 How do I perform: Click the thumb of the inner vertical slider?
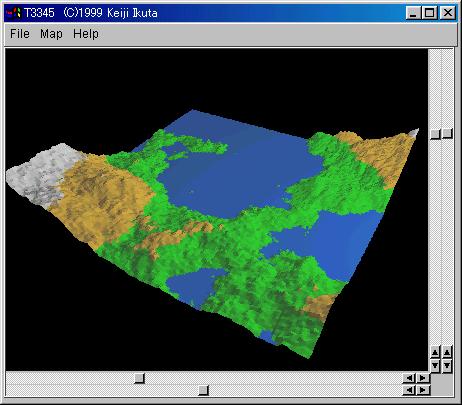point(435,134)
